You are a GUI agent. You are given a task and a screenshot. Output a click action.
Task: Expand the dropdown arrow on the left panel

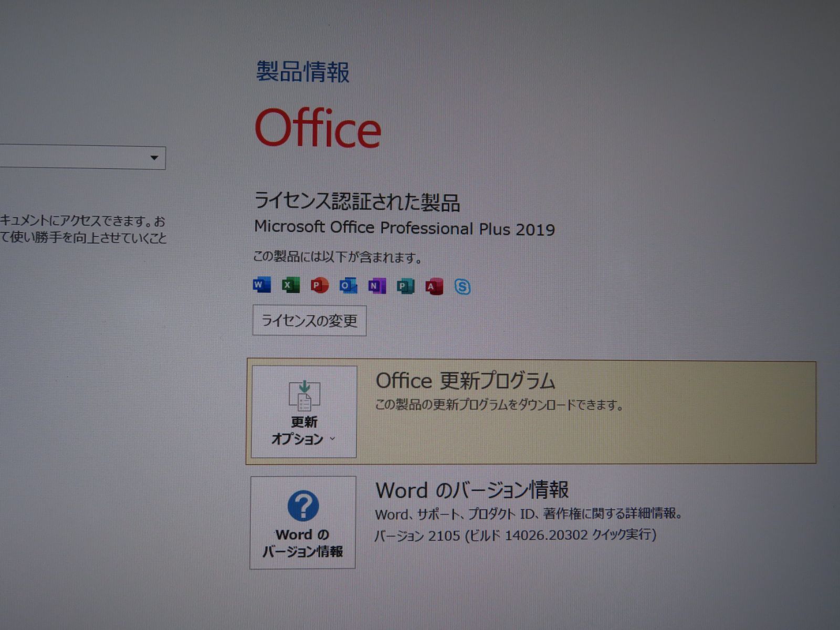coord(154,158)
